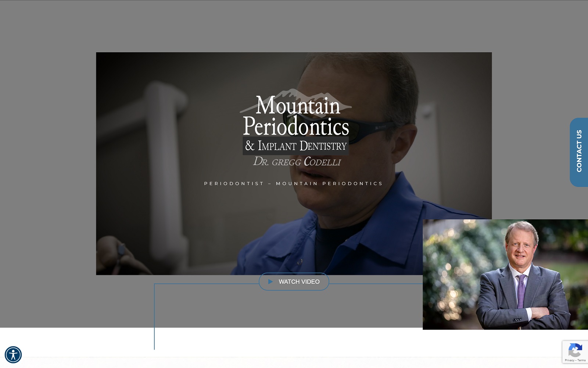
Task: Open the accessibility options icon
Action: point(13,355)
